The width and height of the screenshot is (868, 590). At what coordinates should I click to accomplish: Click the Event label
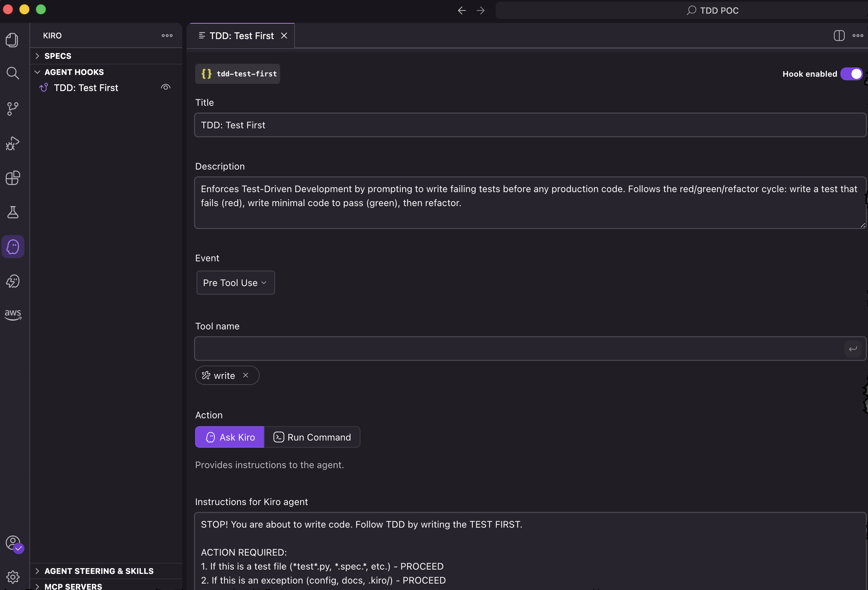[x=207, y=258]
